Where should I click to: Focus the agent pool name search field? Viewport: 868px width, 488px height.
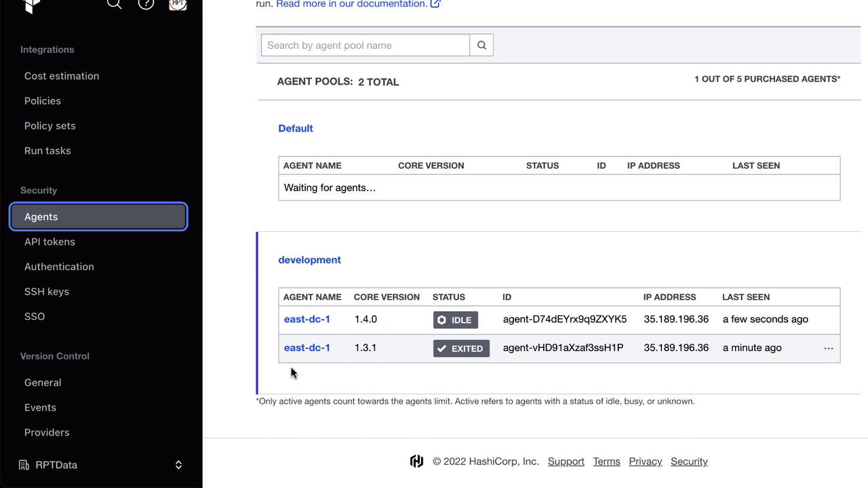click(365, 45)
